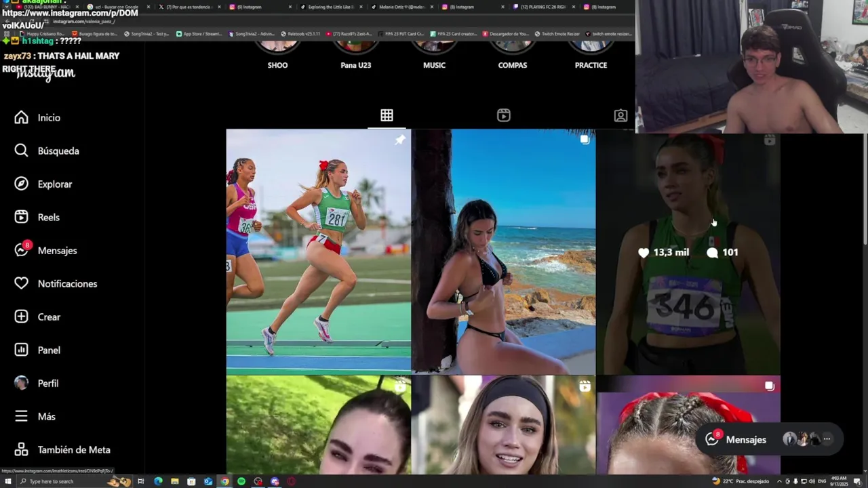This screenshot has width=868, height=488.
Task: Click the 101 comments count
Action: coord(722,252)
